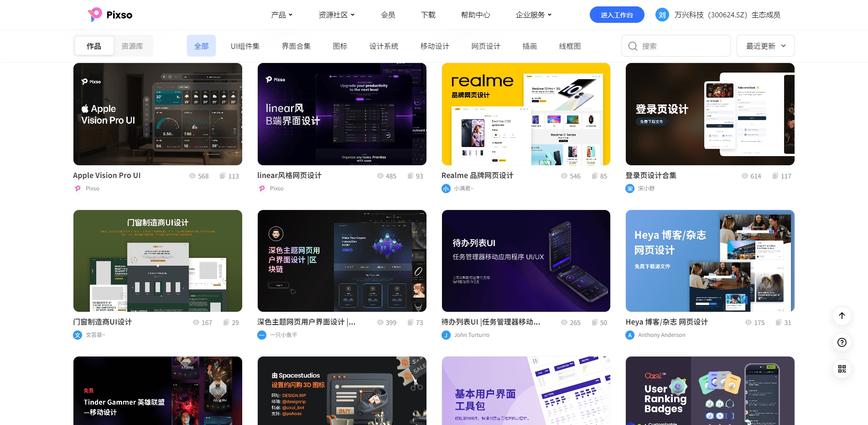Select the 移动设计 category filter
The height and width of the screenshot is (425, 868).
[x=435, y=46]
